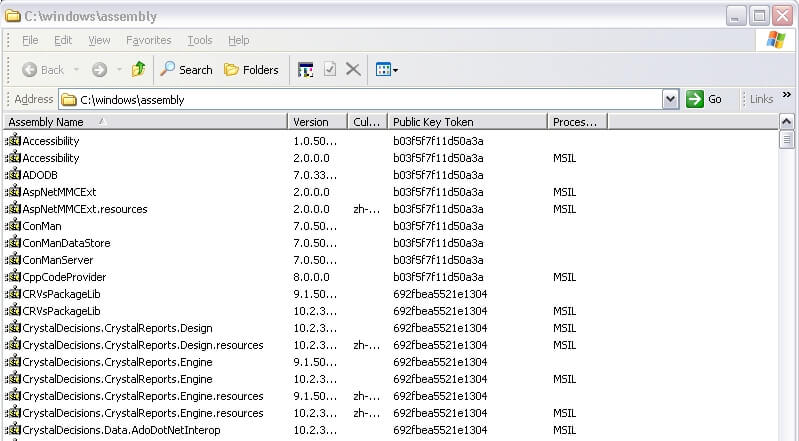The width and height of the screenshot is (799, 441).
Task: Click public key token in ConMan row
Action: pyautogui.click(x=438, y=226)
